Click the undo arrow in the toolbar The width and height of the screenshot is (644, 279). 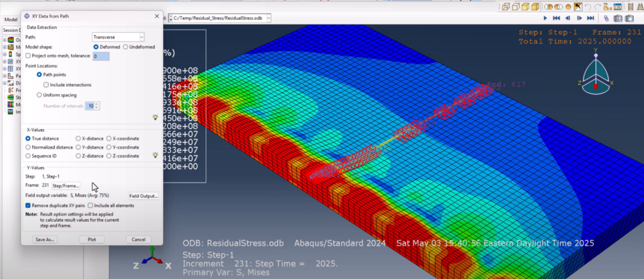[588, 6]
